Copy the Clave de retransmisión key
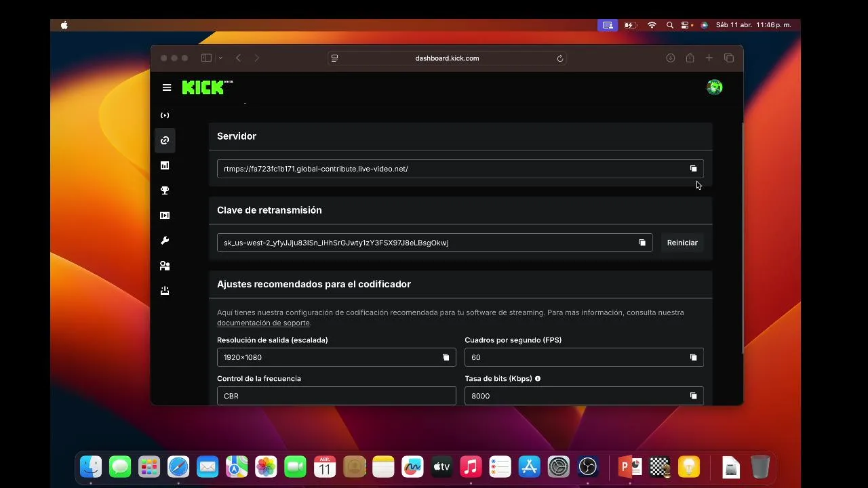Screen dimensions: 868x488 tap(642, 243)
